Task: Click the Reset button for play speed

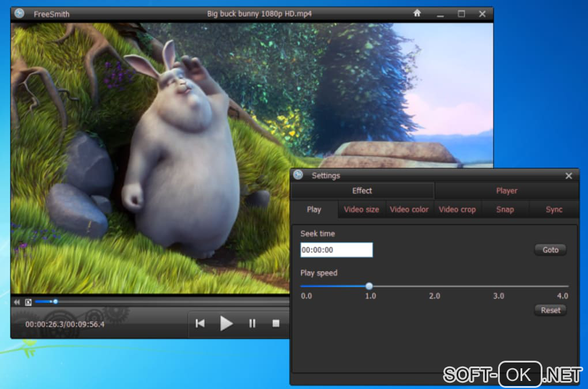Action: pyautogui.click(x=550, y=310)
